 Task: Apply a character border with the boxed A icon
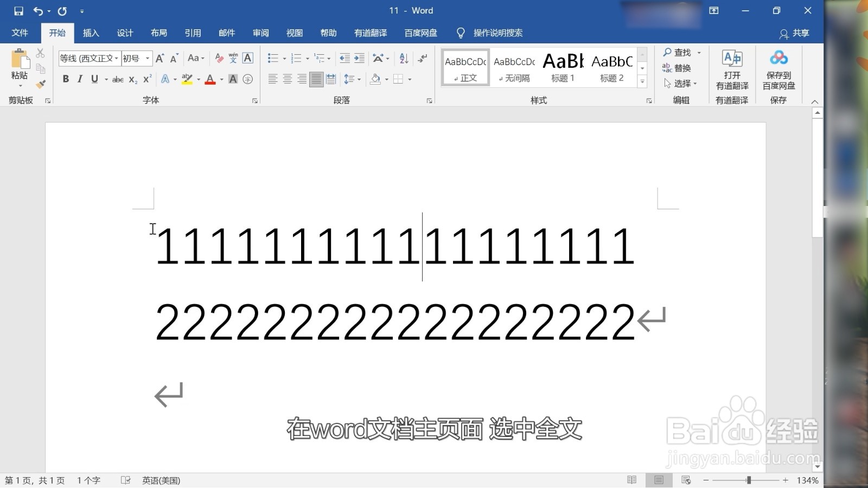pyautogui.click(x=248, y=58)
